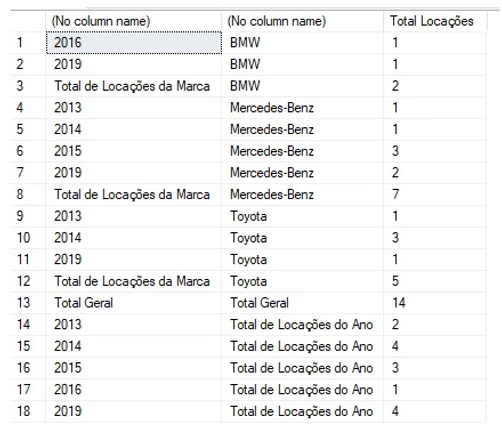Click the value 7 in row 8
This screenshot has height=436, width=502.
point(435,194)
